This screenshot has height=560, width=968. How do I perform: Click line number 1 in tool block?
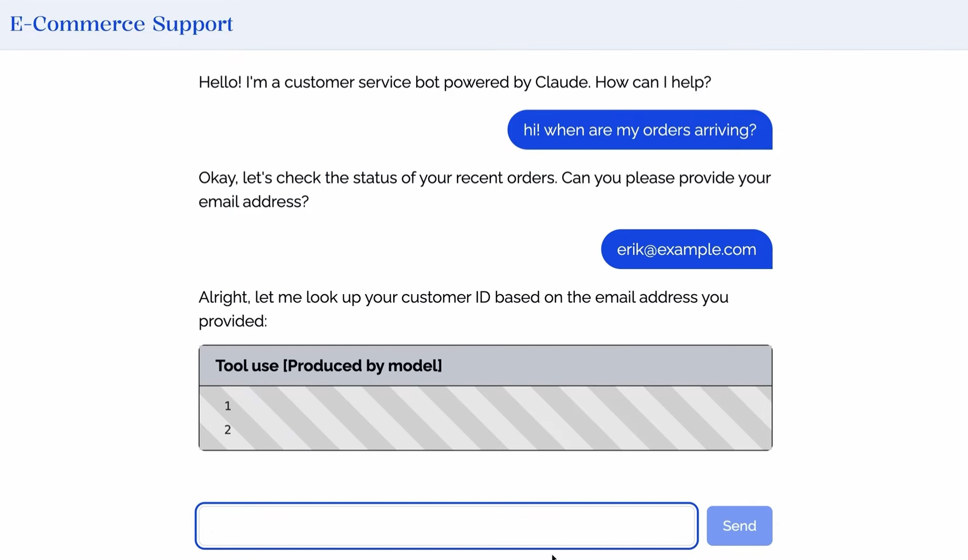tap(227, 406)
